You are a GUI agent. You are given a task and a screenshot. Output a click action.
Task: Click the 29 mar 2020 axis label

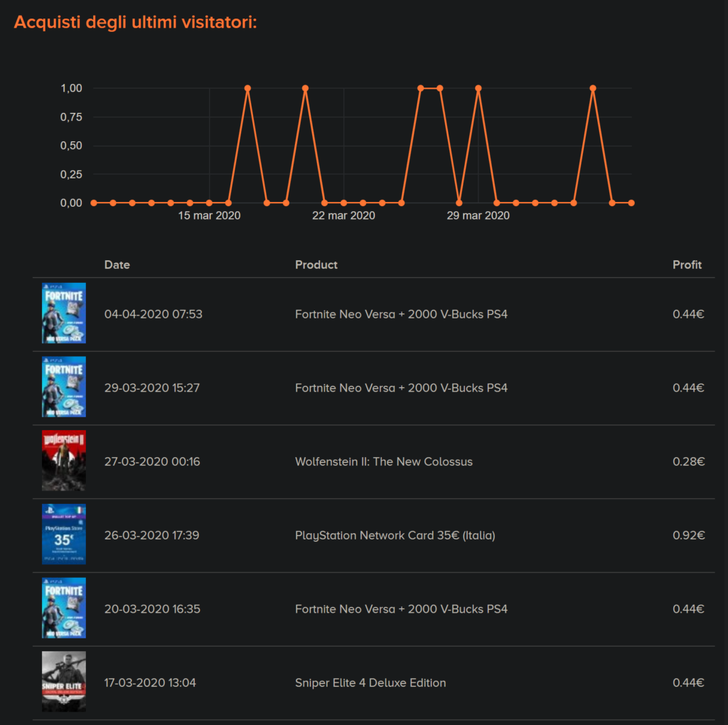pyautogui.click(x=478, y=215)
